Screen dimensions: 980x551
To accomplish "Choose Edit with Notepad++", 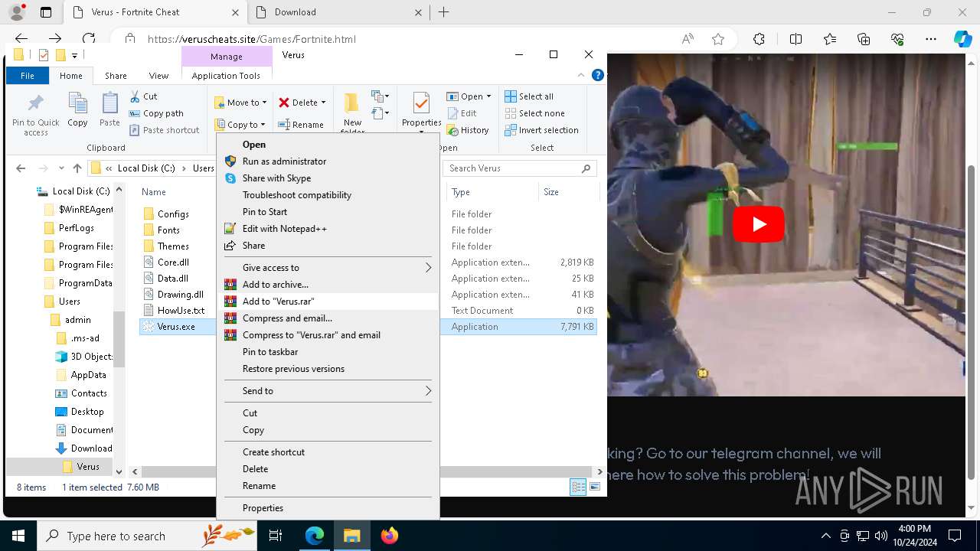I will [284, 229].
